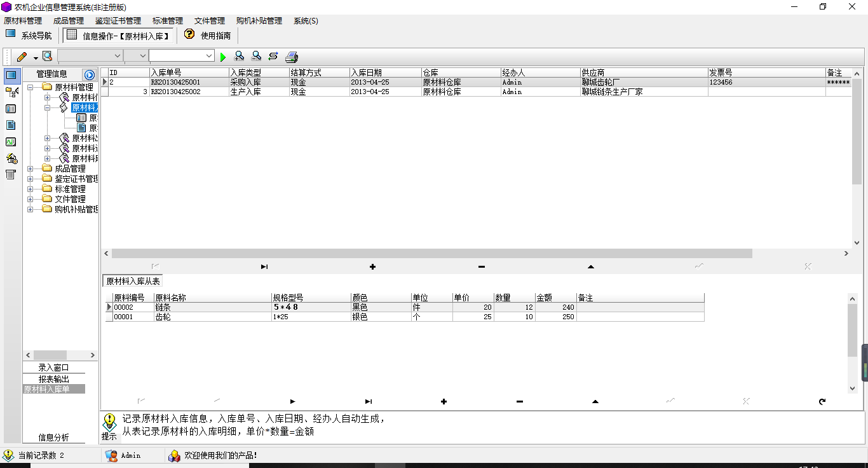Select the form list icon in left sidebar

tap(11, 109)
